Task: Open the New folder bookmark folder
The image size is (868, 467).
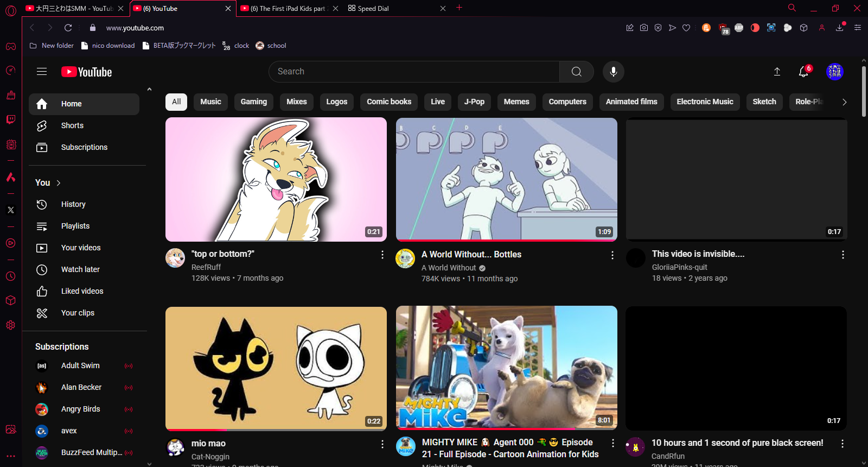Action: (x=52, y=46)
